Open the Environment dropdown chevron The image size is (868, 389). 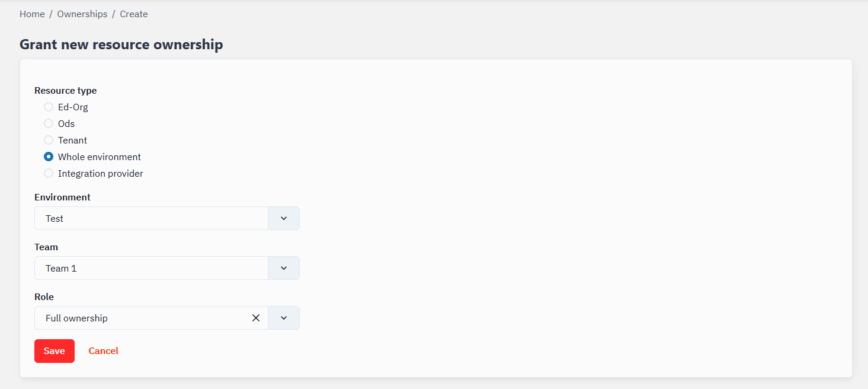pyautogui.click(x=284, y=218)
